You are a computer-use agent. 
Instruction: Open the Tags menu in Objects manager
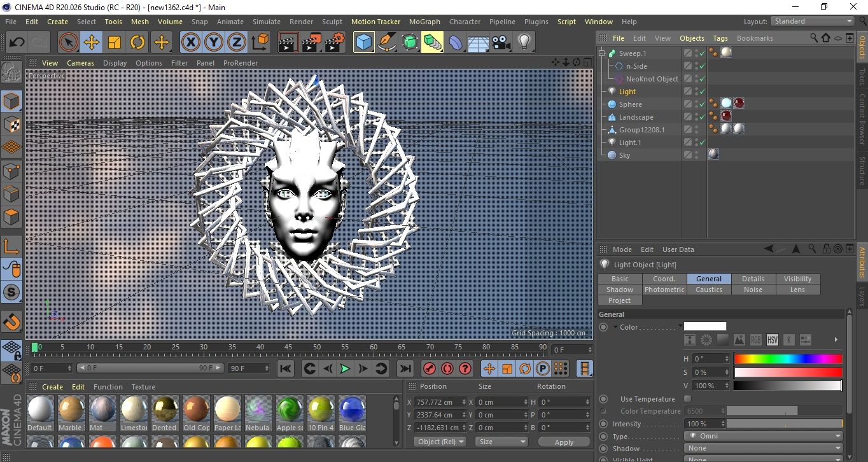pyautogui.click(x=720, y=38)
